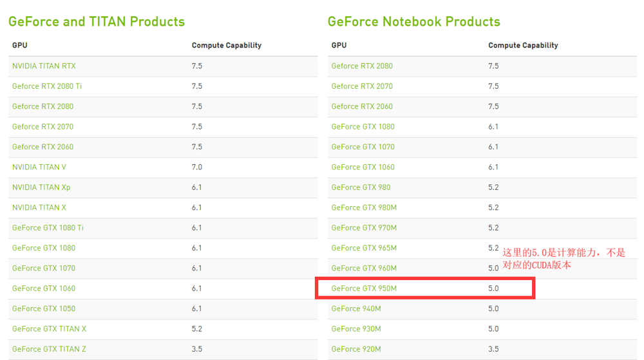The height and width of the screenshot is (360, 644).
Task: Open the GeForce GTX TITAN Z link
Action: (x=50, y=349)
